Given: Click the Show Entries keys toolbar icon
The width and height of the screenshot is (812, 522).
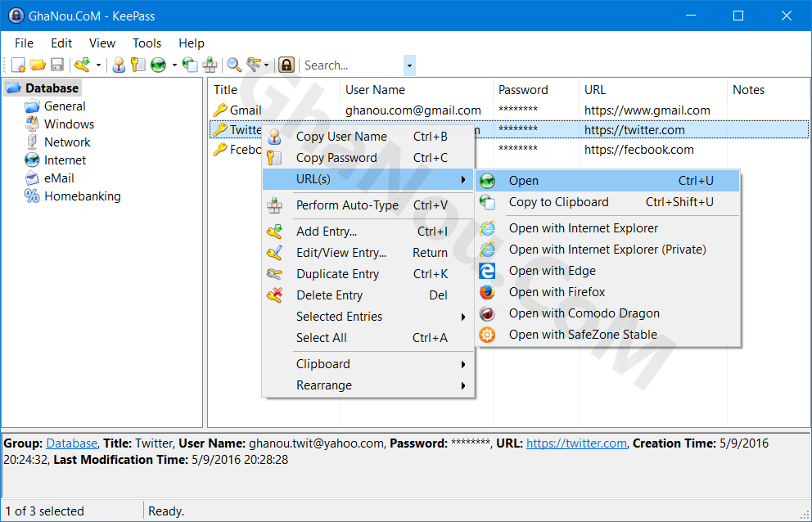Looking at the screenshot, I should pos(254,65).
